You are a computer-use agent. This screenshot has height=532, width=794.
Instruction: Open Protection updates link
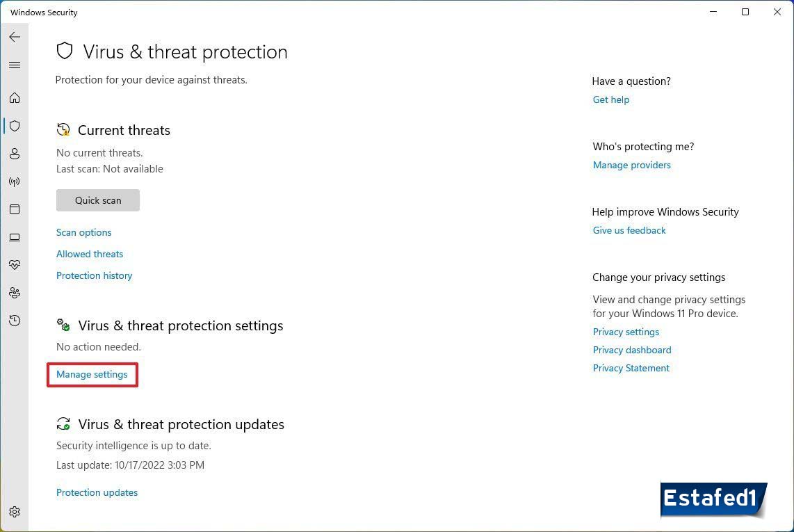(x=97, y=492)
